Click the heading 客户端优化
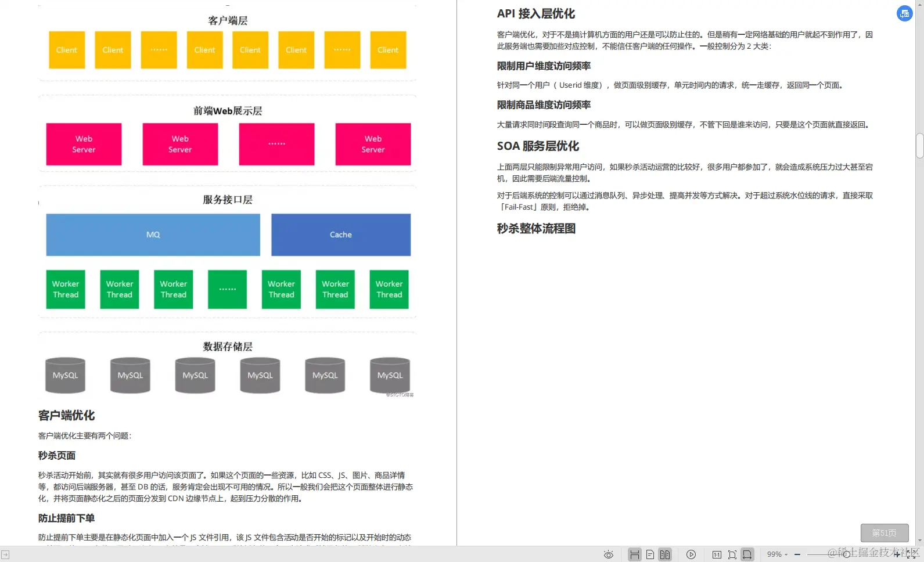The height and width of the screenshot is (562, 924). click(66, 416)
